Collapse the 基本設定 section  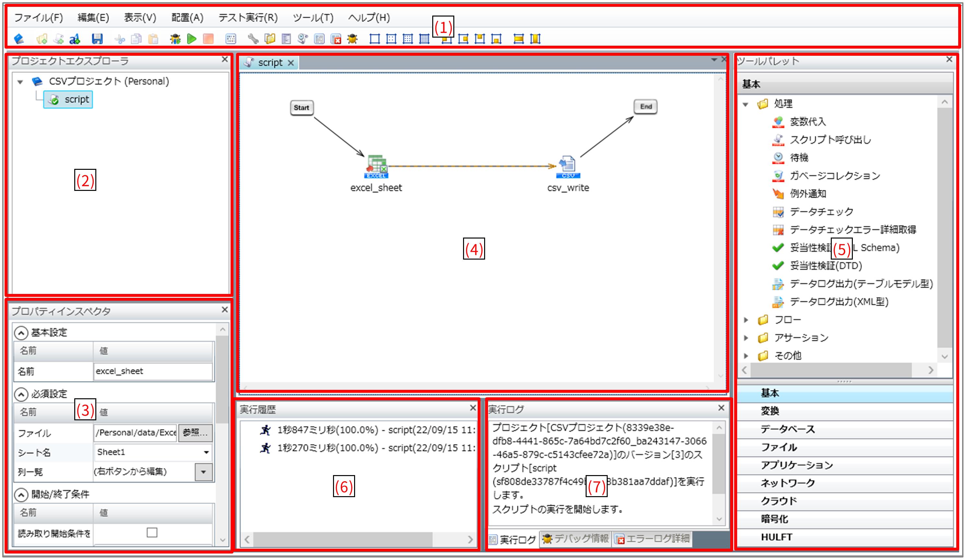[21, 332]
